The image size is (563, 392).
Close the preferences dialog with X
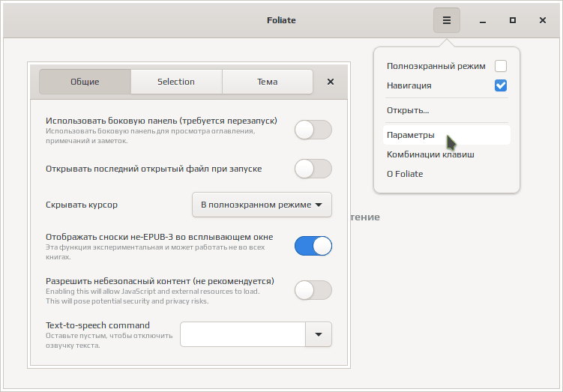(x=331, y=82)
